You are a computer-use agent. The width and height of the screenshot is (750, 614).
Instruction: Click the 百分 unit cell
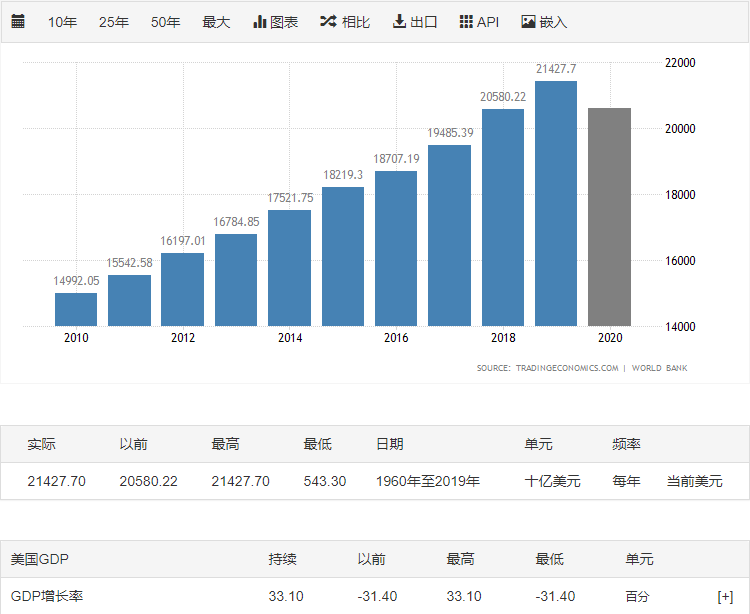[637, 596]
